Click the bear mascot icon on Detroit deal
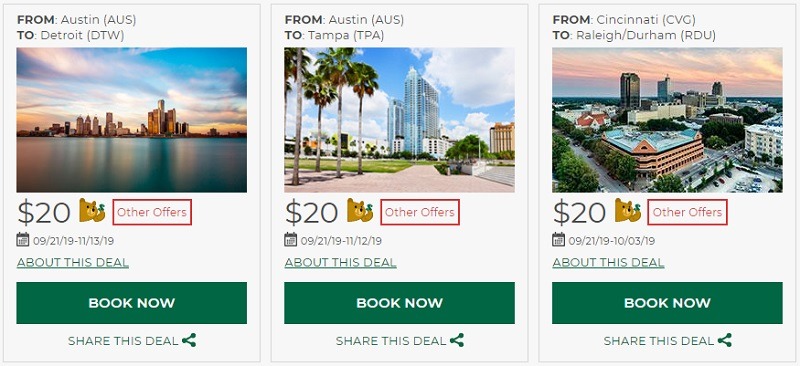Viewport: 800px width, 366px height. click(92, 210)
